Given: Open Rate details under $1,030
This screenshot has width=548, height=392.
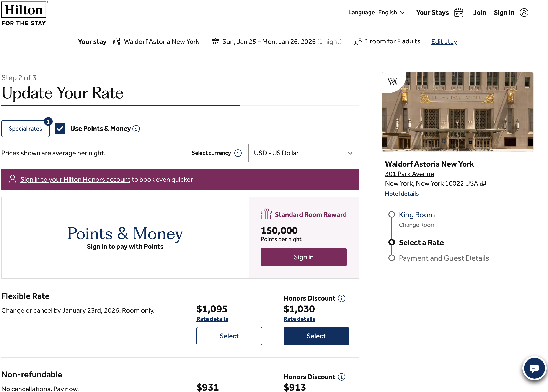Looking at the screenshot, I should pos(299,319).
